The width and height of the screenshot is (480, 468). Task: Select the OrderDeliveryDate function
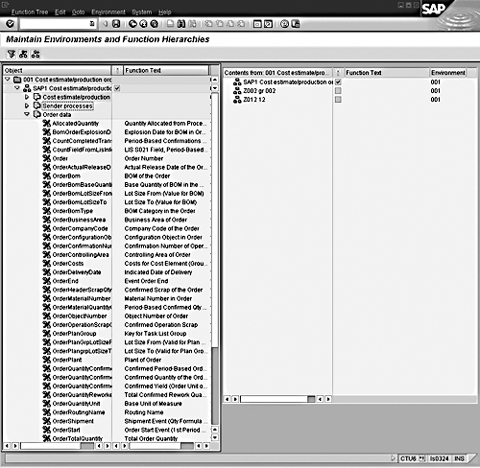tap(77, 272)
